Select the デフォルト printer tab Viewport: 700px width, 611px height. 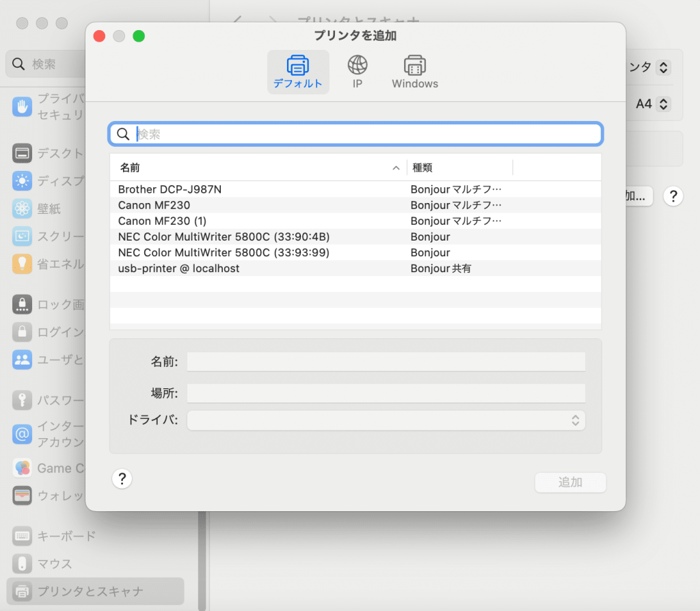298,72
